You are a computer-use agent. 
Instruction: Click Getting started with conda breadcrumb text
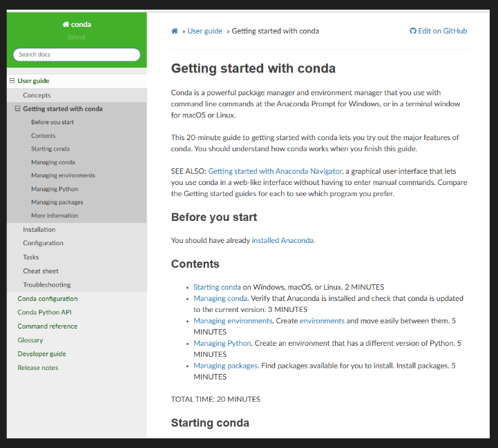click(x=275, y=31)
